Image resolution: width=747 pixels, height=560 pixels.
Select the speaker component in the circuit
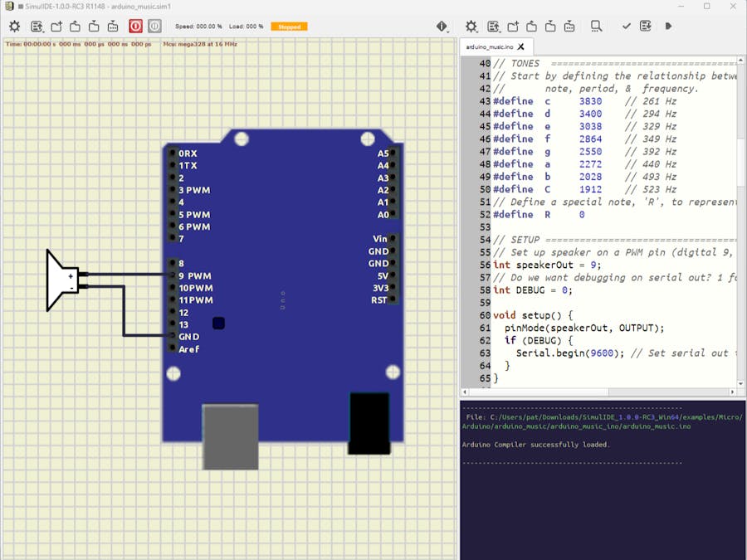61,280
